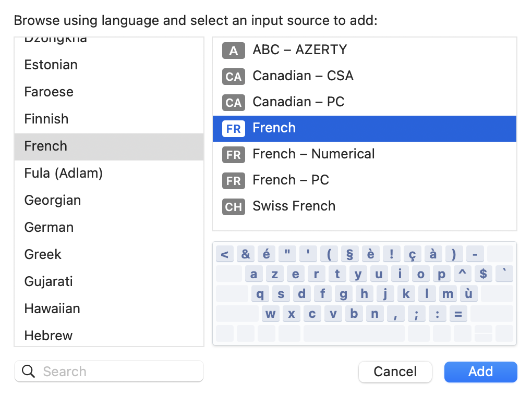Click the FR icon beside French – PC
This screenshot has width=532, height=396.
tap(233, 181)
